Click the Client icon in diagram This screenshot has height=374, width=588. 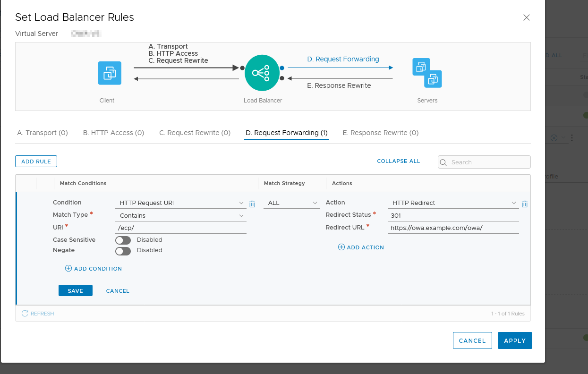coord(110,73)
